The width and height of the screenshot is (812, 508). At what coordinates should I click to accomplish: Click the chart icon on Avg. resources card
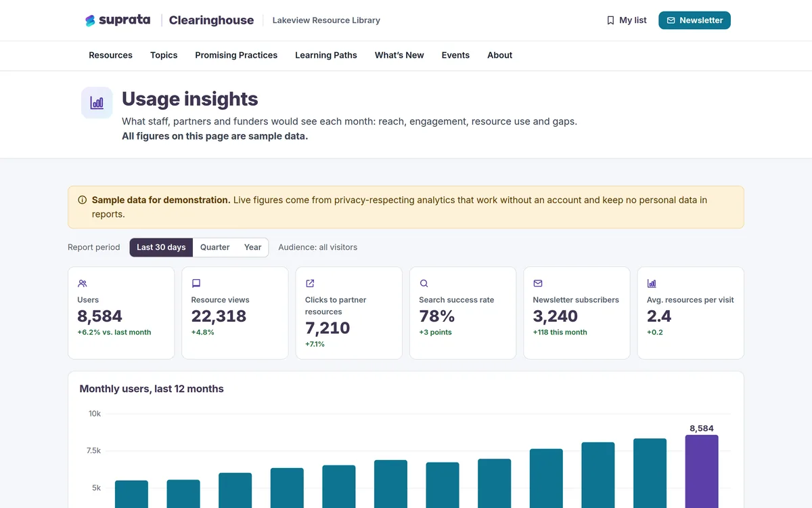click(652, 283)
